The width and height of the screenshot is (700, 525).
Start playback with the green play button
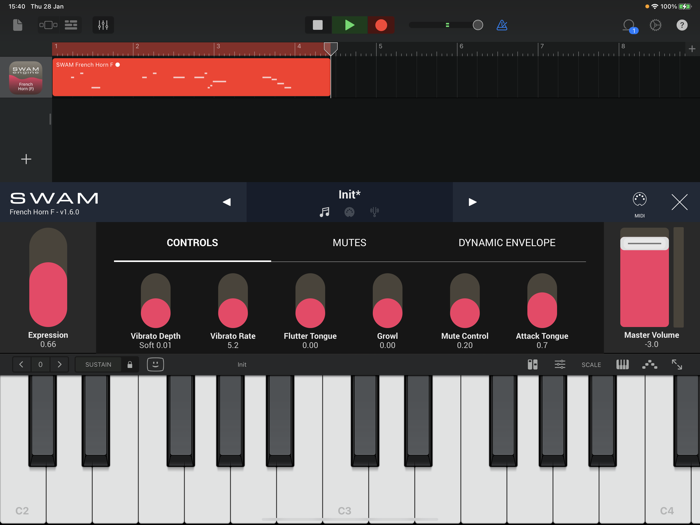(x=350, y=25)
